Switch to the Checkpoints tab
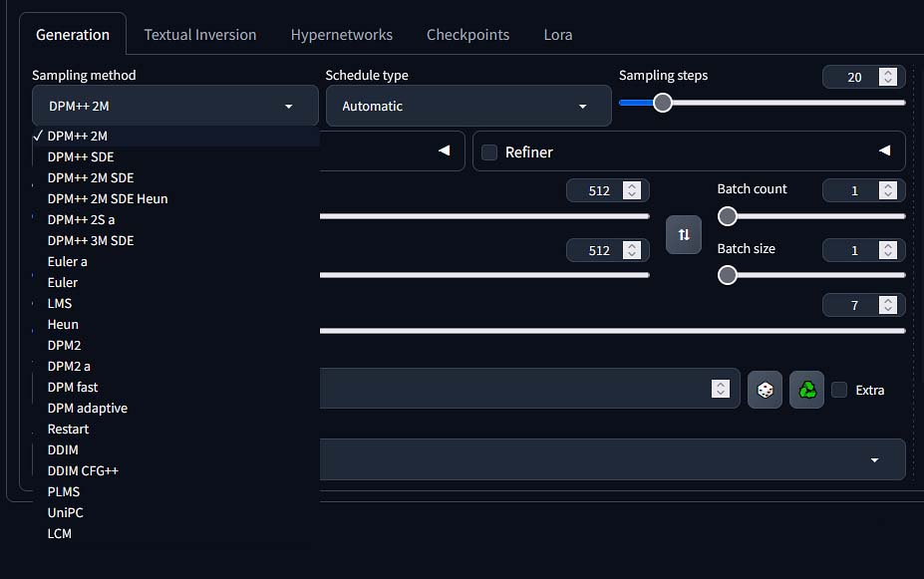 pyautogui.click(x=467, y=35)
